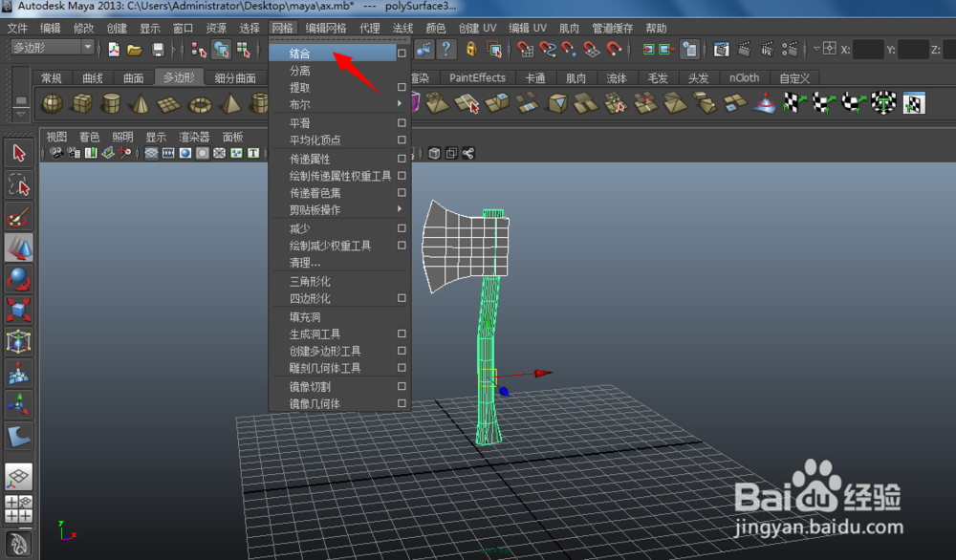Click the four-view layout icon

[x=19, y=508]
